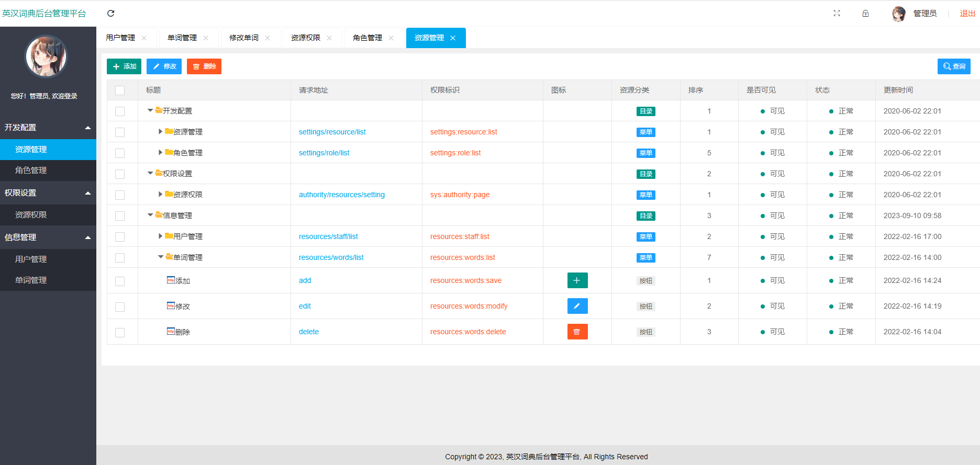
Task: Check the 开发配置 row checkbox
Action: click(120, 111)
